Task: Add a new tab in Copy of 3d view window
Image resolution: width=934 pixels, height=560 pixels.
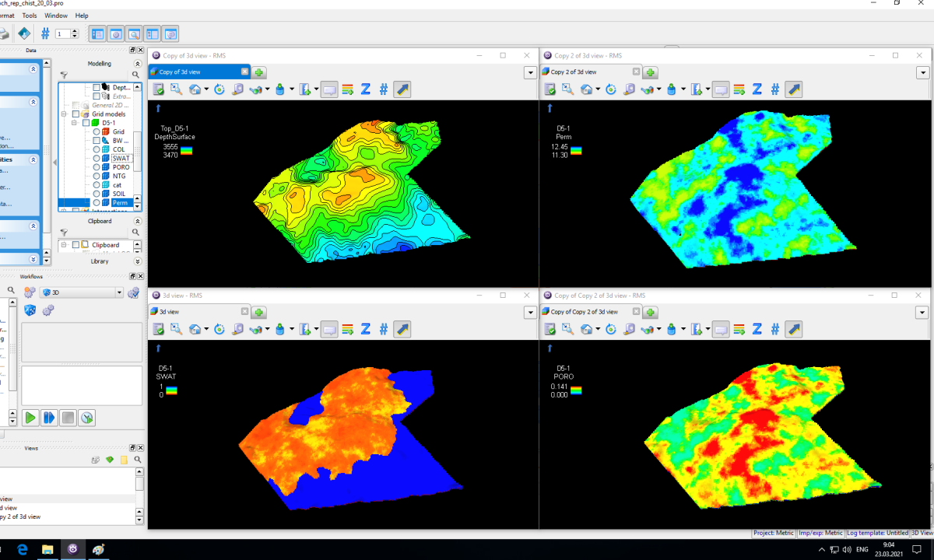Action: [x=259, y=72]
